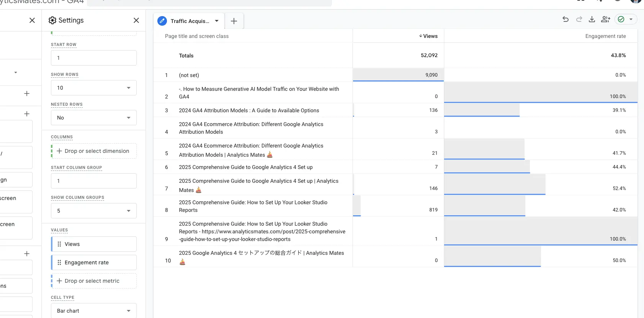Select the Views metric chip
Screen dimensions: 644x318
[94, 244]
